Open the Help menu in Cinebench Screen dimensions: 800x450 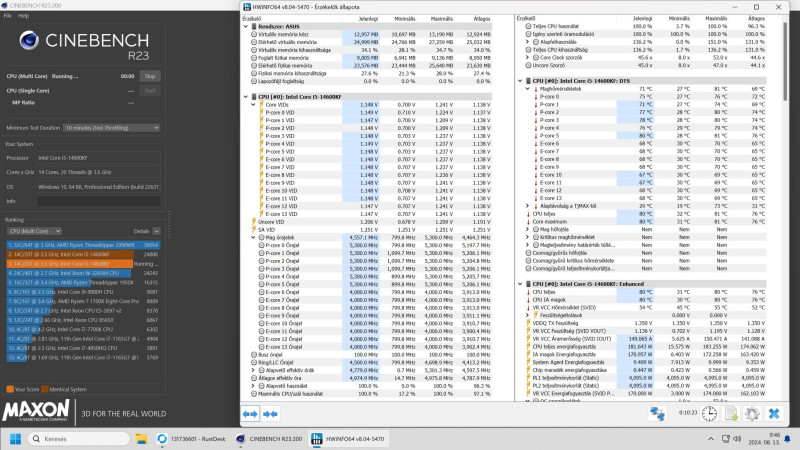pyautogui.click(x=23, y=16)
